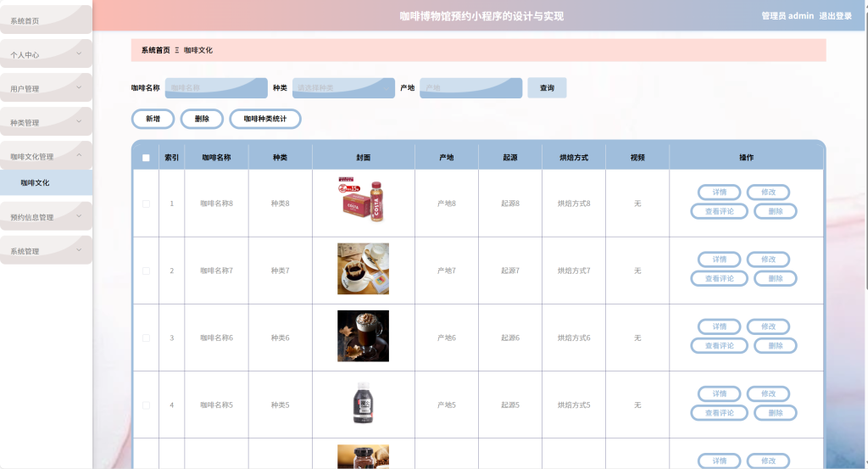Click the 烘焙方式8 cell
This screenshot has width=868, height=469.
point(574,204)
